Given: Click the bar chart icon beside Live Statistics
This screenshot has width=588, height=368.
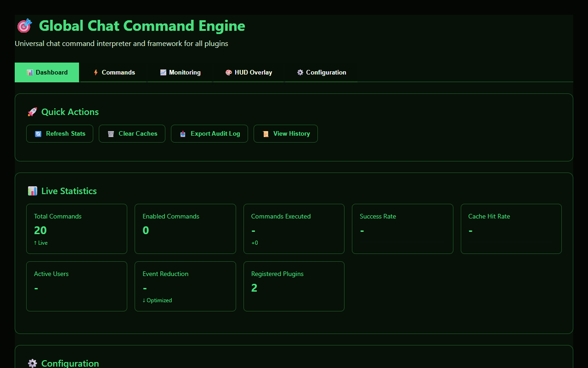Looking at the screenshot, I should tap(32, 191).
